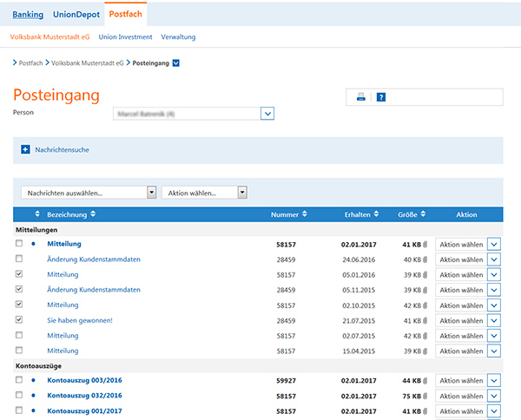Switch to the Banking tab

[x=28, y=15]
